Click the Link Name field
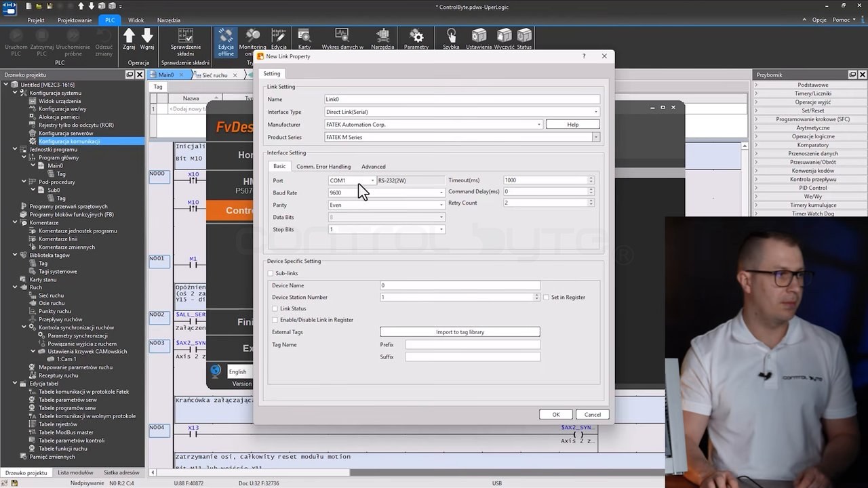 462,100
